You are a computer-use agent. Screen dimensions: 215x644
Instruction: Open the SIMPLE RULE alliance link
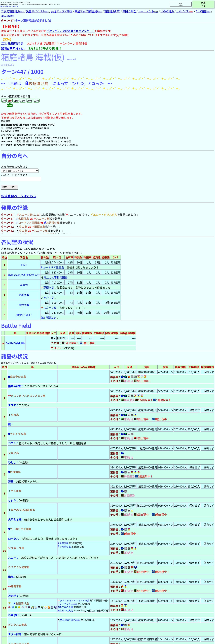(x=24, y=315)
